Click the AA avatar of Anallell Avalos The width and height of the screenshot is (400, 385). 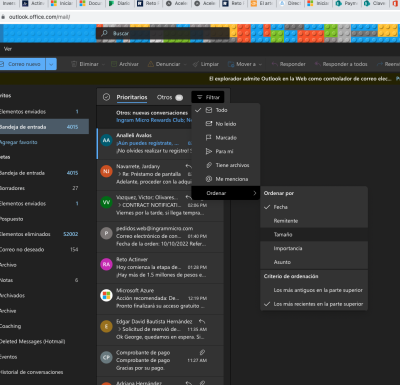pos(106,140)
